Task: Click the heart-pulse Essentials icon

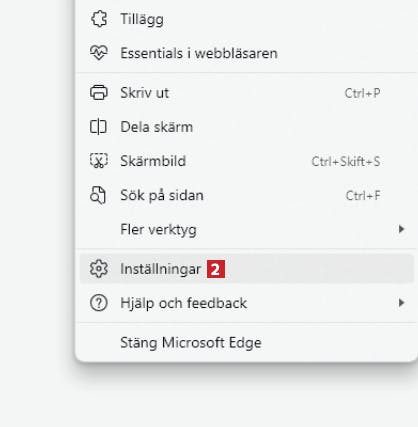Action: (99, 53)
